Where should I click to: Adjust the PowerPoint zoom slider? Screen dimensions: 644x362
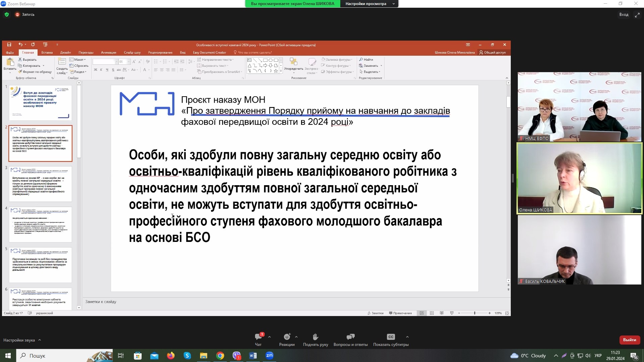[475, 313]
